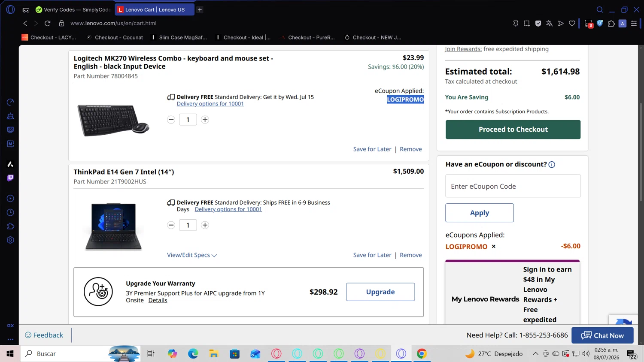Click Logitech quantity input box

click(x=188, y=120)
